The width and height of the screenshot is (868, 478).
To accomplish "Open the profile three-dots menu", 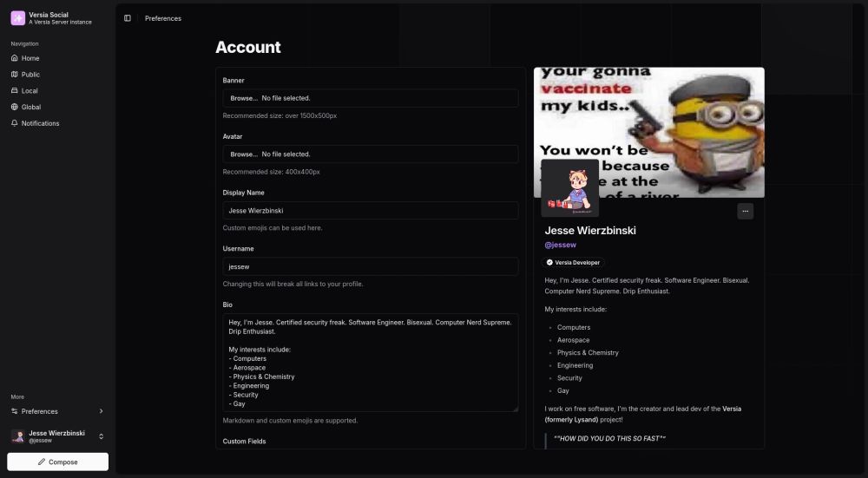I will (745, 212).
